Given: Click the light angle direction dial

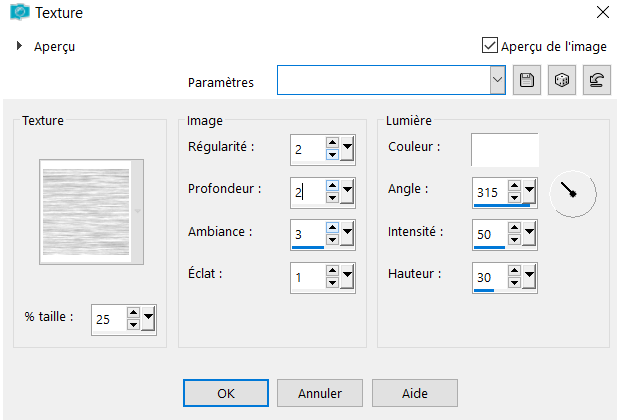Looking at the screenshot, I should click(x=572, y=192).
